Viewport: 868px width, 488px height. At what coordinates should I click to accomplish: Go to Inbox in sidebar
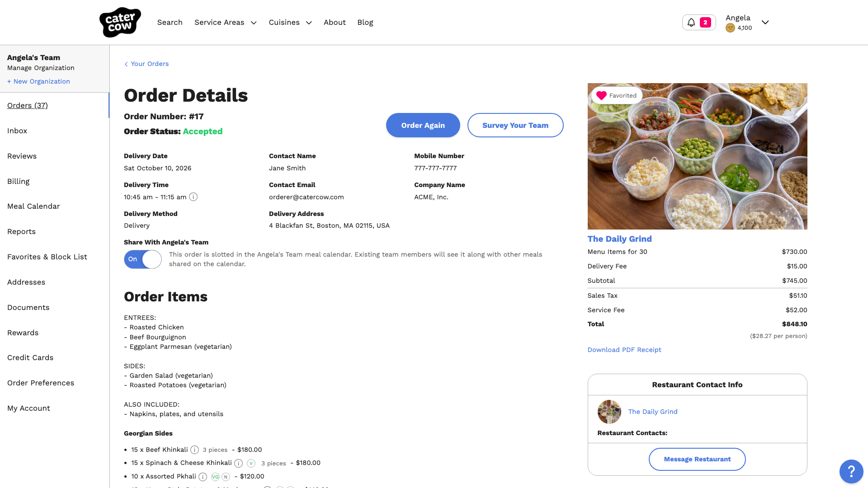pos(17,131)
